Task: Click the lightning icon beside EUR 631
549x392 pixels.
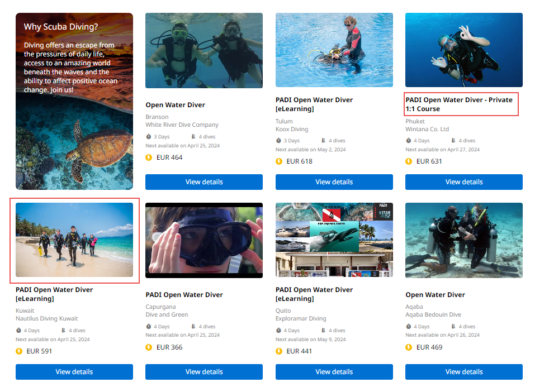Action: 409,161
